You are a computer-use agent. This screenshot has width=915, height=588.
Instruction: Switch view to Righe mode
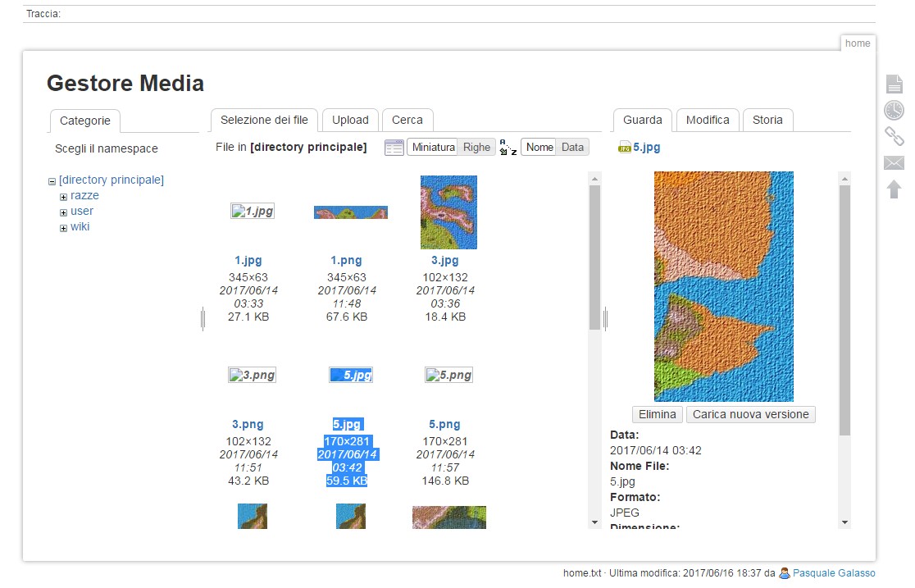(x=476, y=147)
